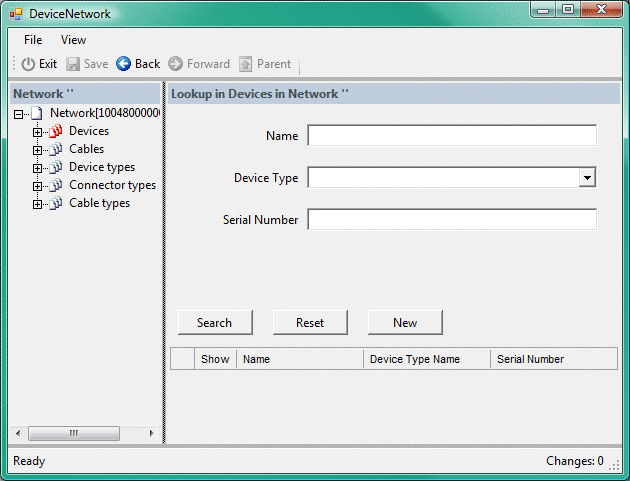630x481 pixels.
Task: Collapse the Network root node
Action: click(x=18, y=115)
